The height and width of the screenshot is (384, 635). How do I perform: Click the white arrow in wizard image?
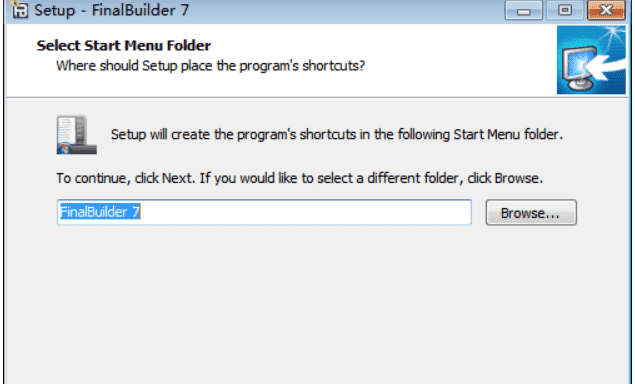point(604,67)
